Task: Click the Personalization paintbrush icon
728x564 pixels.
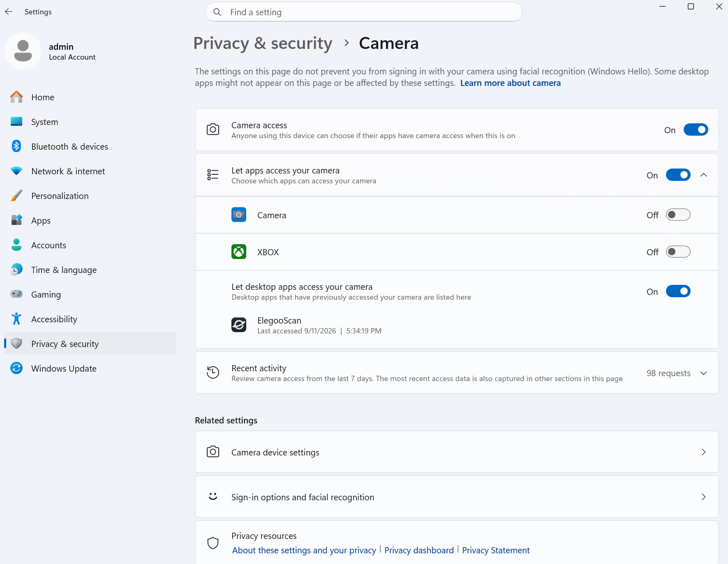Action: pos(16,196)
